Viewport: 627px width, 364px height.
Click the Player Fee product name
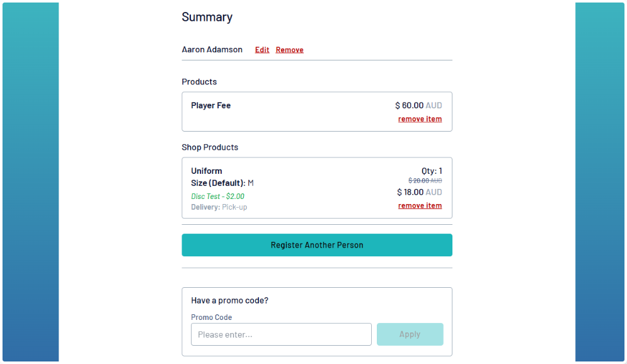(x=210, y=106)
